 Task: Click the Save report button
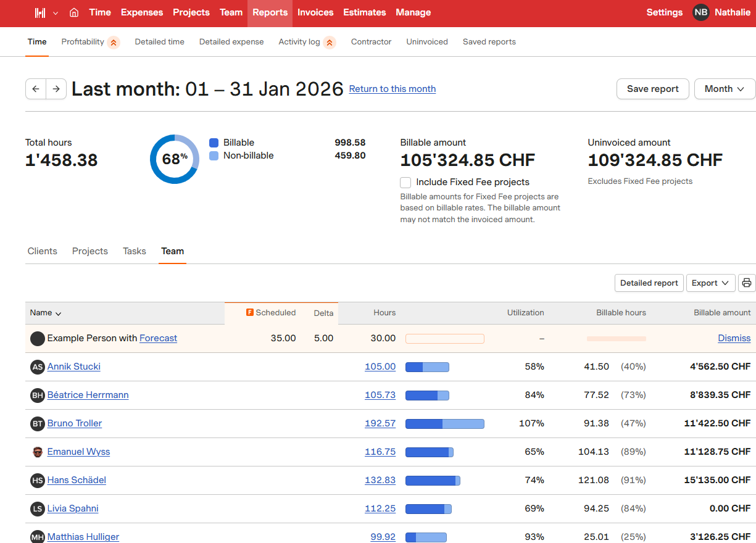pos(652,89)
